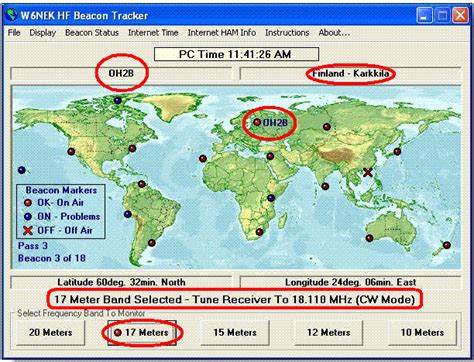Open the Internet HAM Info menu
The image size is (474, 362).
(222, 33)
